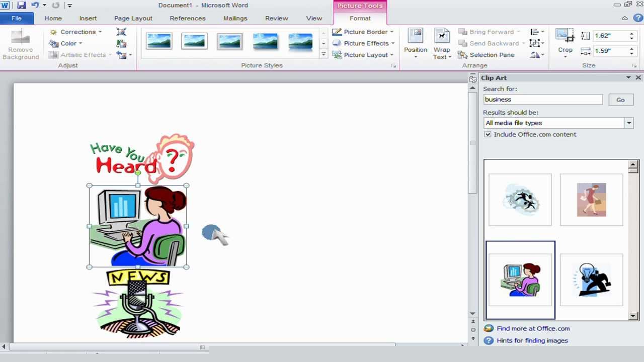Select the View tab
The height and width of the screenshot is (362, 644).
(x=314, y=18)
